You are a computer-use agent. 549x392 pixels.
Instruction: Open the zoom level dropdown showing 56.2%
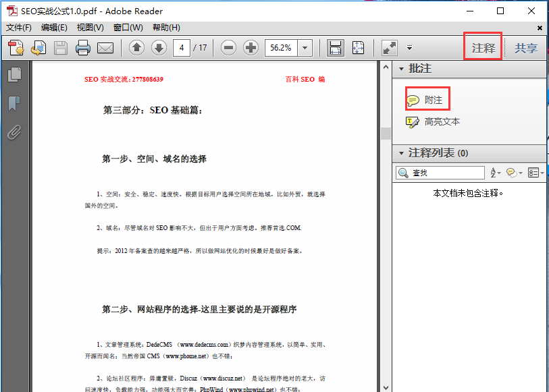coord(305,48)
